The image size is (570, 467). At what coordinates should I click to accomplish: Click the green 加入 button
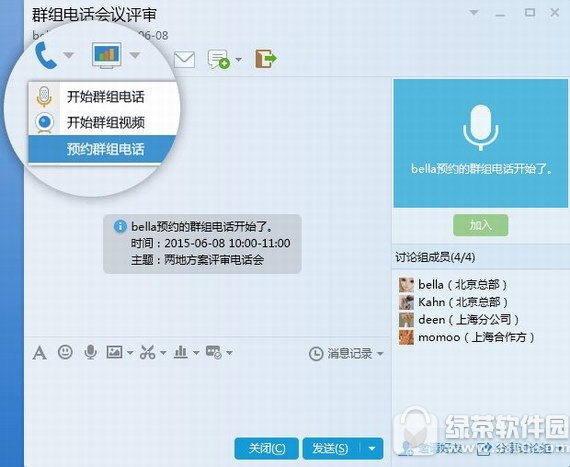click(x=481, y=225)
